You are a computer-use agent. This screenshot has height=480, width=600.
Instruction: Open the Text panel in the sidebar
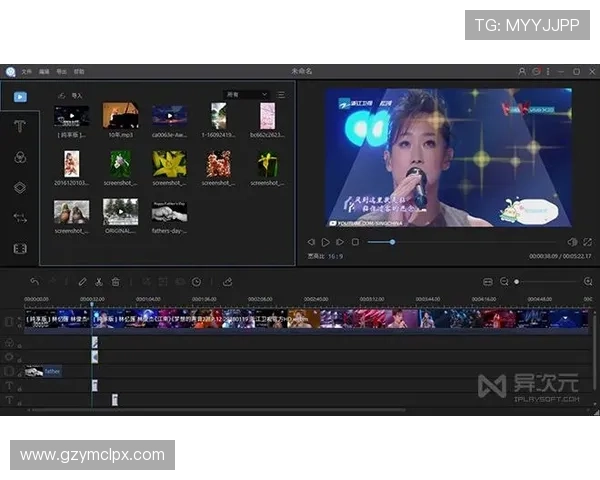tap(20, 126)
